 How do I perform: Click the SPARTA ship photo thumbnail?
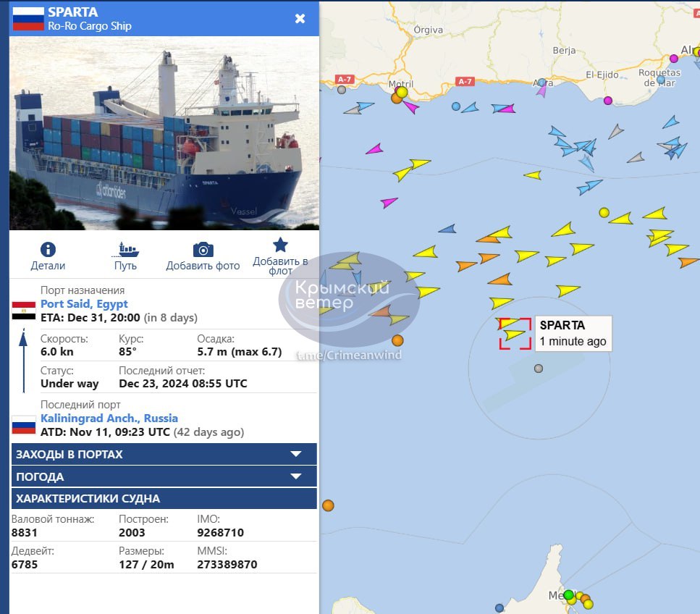pyautogui.click(x=164, y=133)
